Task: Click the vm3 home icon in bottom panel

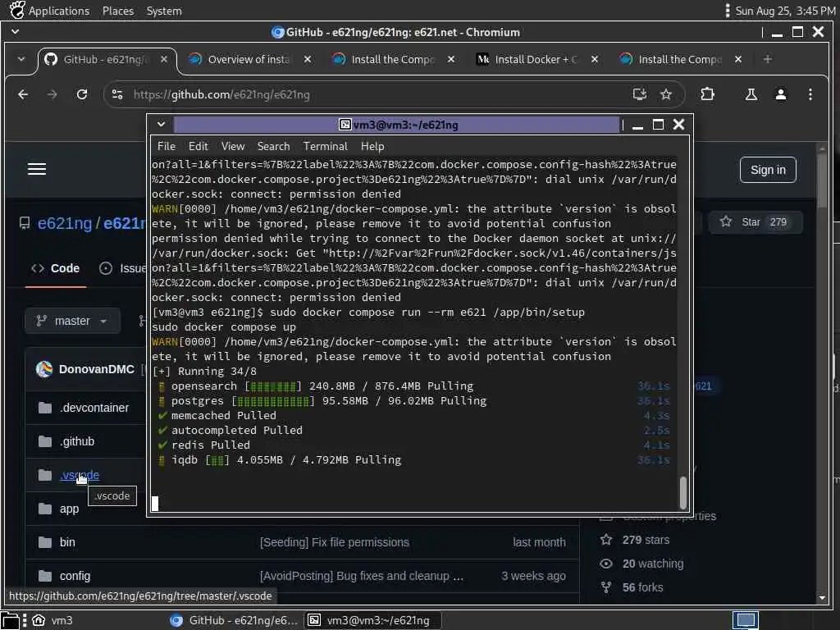Action: click(39, 620)
